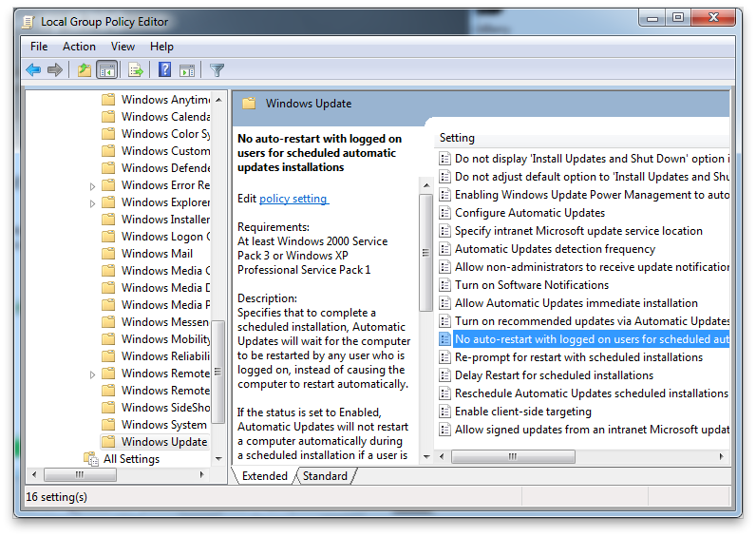Select Windows Mail in the tree

click(x=157, y=254)
